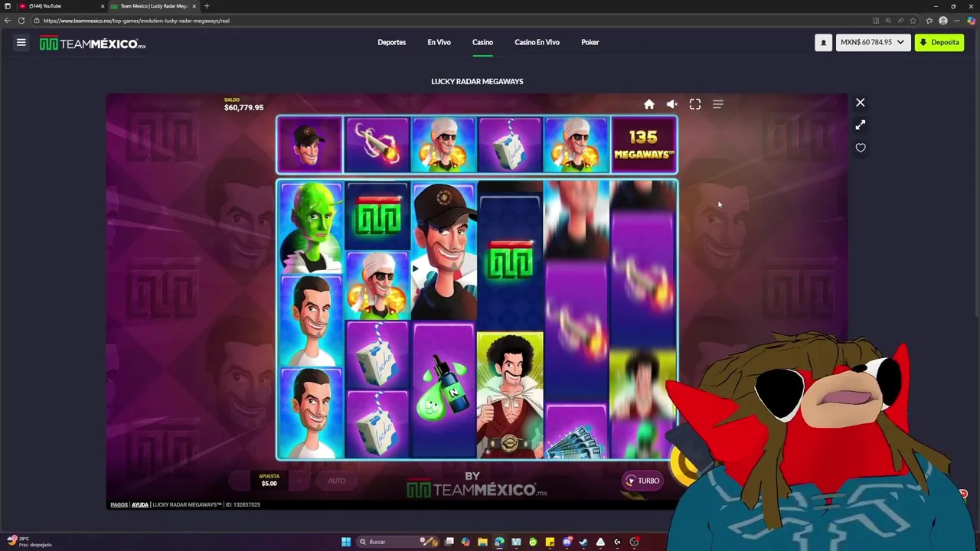The height and width of the screenshot is (551, 980).
Task: Open the Casino En Vivo section
Action: (x=537, y=42)
